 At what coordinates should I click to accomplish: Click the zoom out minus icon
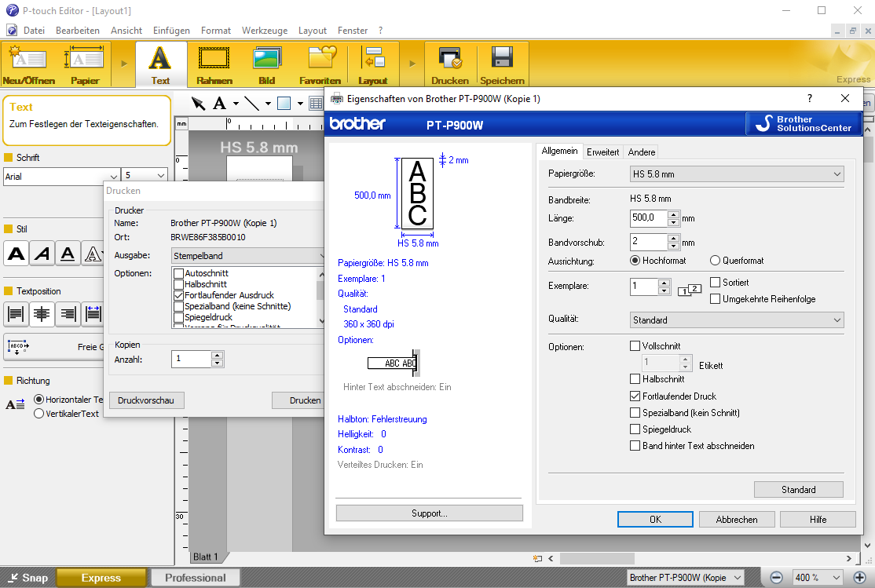(x=776, y=578)
